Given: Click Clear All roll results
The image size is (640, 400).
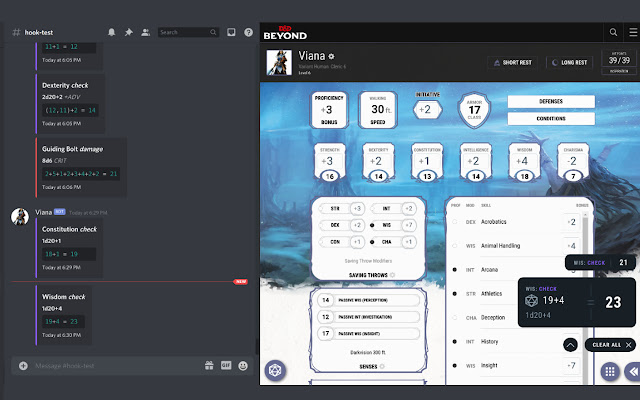Looking at the screenshot, I should point(610,345).
